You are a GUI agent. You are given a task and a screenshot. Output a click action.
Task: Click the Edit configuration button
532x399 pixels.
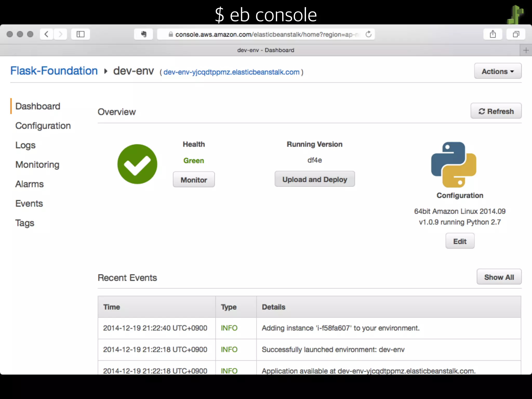(460, 241)
